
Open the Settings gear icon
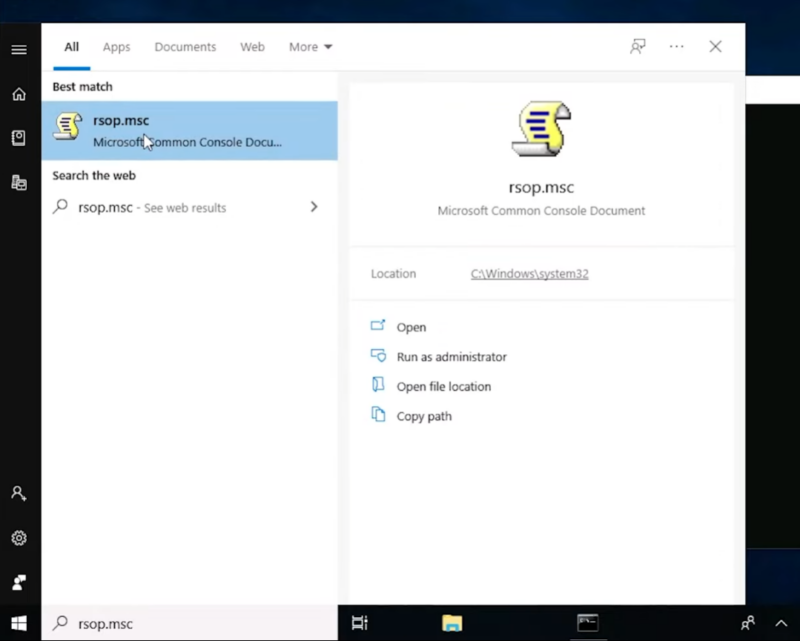[x=19, y=538]
